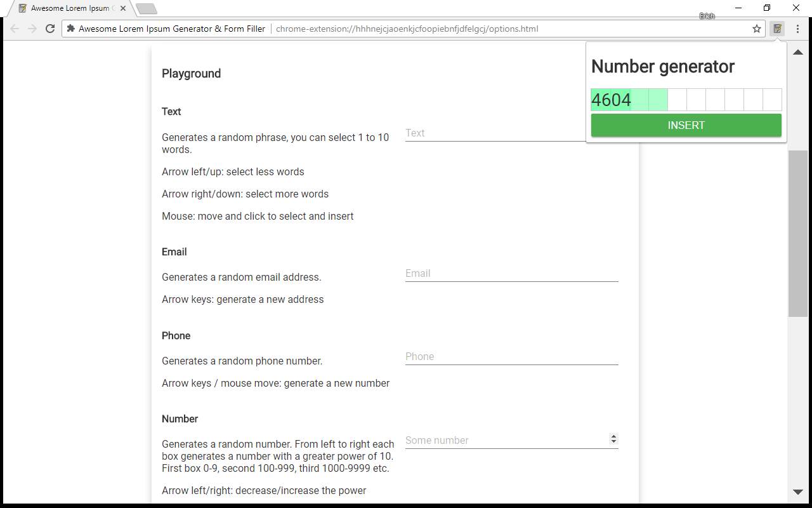Open Chrome's three-dot menu
Image resolution: width=812 pixels, height=508 pixels.
797,29
